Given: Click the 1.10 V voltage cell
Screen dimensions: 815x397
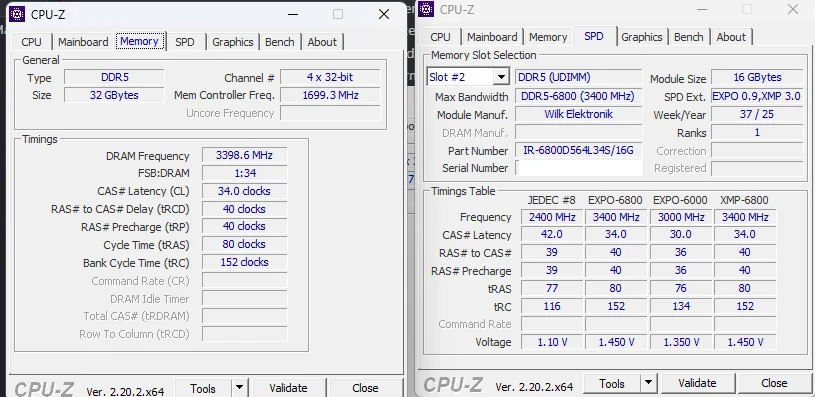Looking at the screenshot, I should coord(551,342).
